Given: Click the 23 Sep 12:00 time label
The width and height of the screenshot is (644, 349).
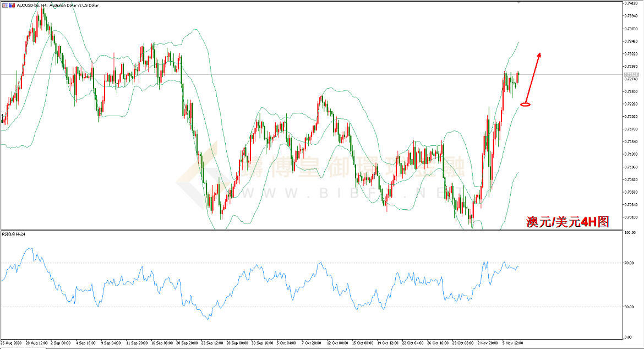Looking at the screenshot, I should point(213,342).
